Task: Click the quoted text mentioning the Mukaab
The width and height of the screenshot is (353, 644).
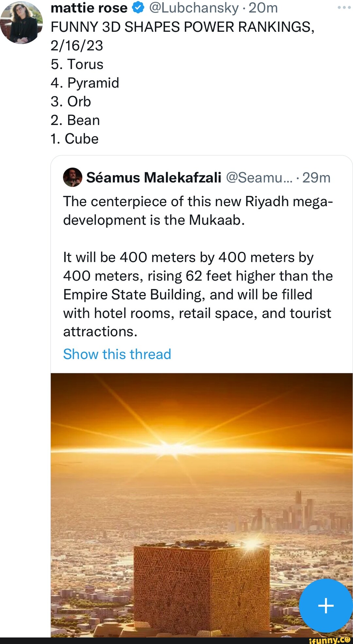Action: click(198, 211)
